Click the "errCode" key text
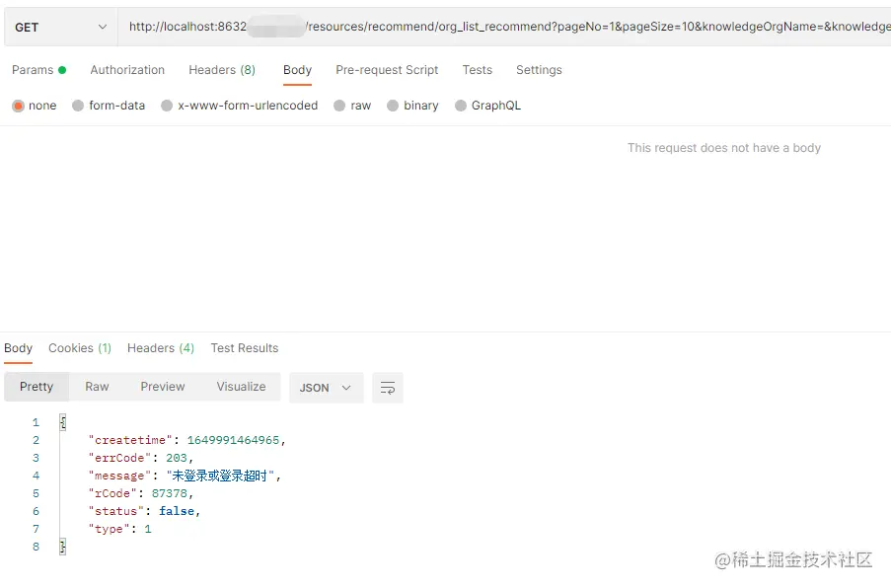Viewport: 891px width, 588px height. [119, 458]
